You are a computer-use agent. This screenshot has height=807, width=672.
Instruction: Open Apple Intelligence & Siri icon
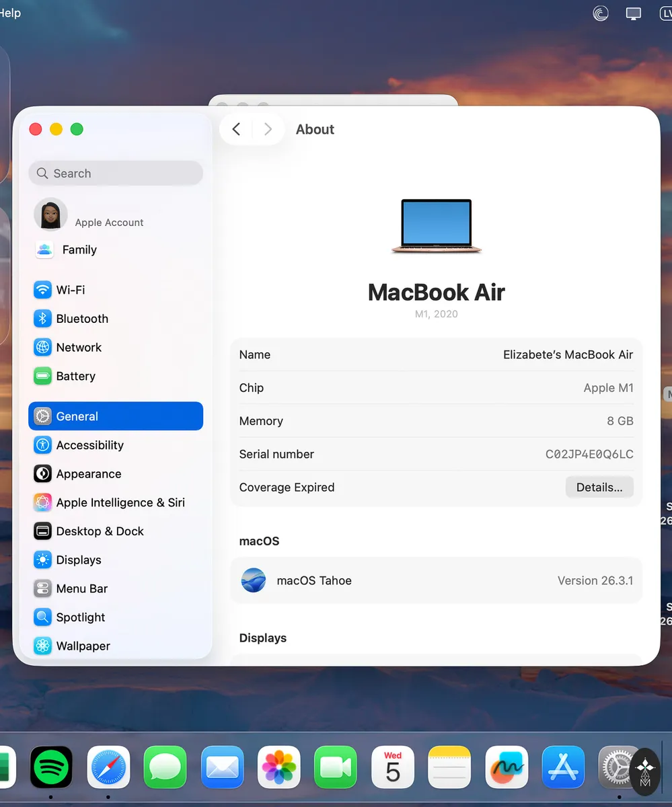pos(42,502)
